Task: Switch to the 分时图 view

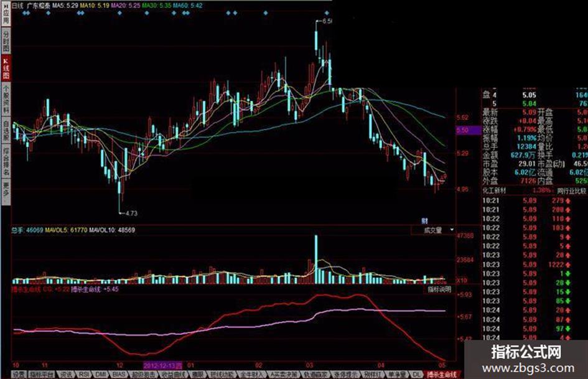Action: pyautogui.click(x=6, y=42)
